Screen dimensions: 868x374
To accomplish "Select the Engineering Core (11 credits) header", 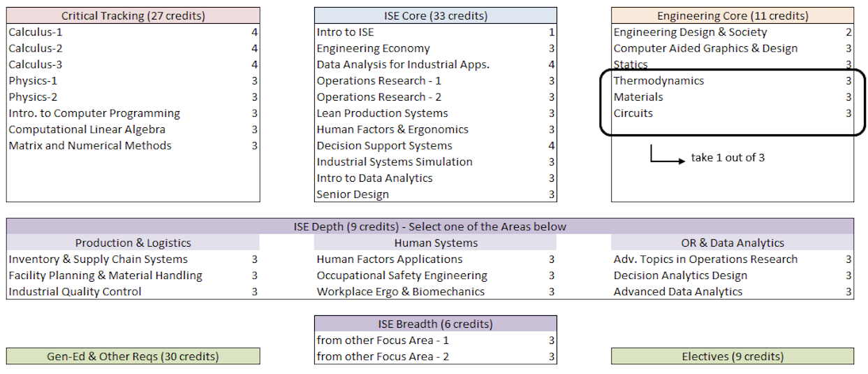I will click(732, 15).
